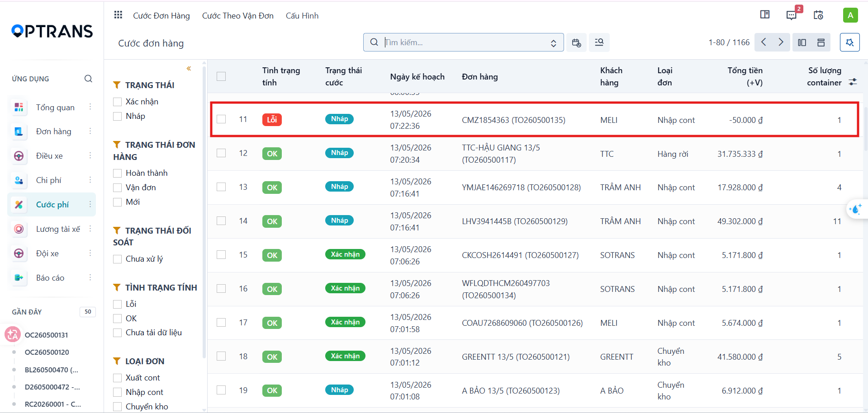Viewport: 868px width, 413px height.
Task: Click the Lỗi status badge in row 11
Action: [x=272, y=120]
